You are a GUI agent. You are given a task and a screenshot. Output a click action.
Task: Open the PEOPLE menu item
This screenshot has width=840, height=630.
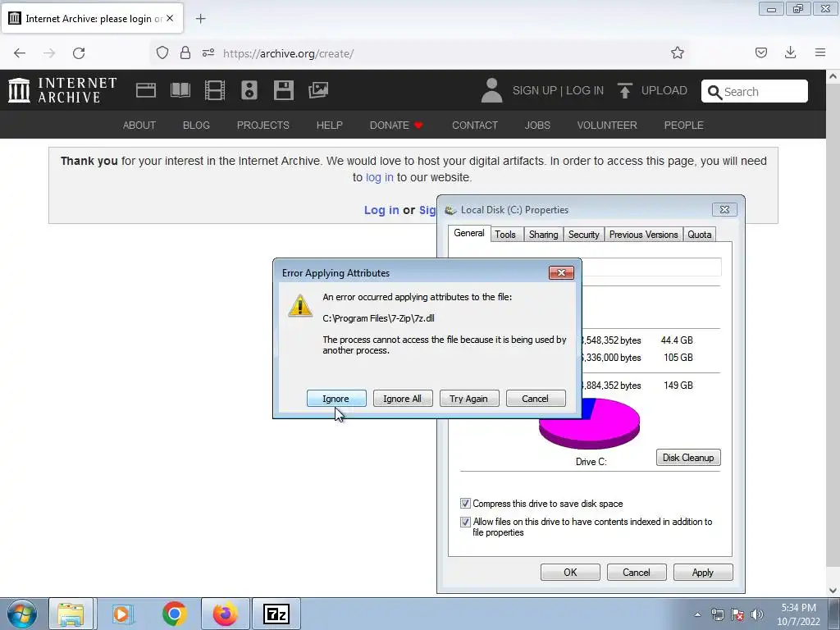[x=683, y=126]
